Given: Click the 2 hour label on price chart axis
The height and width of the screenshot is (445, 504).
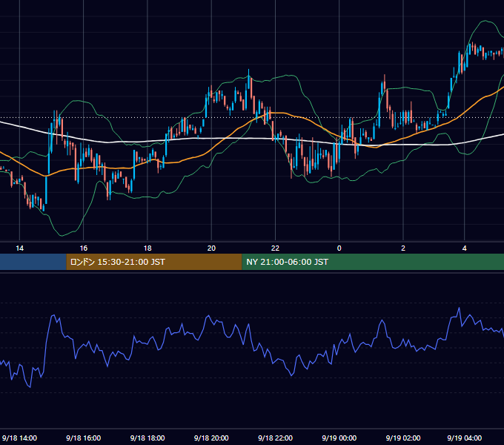Looking at the screenshot, I should pyautogui.click(x=403, y=248).
